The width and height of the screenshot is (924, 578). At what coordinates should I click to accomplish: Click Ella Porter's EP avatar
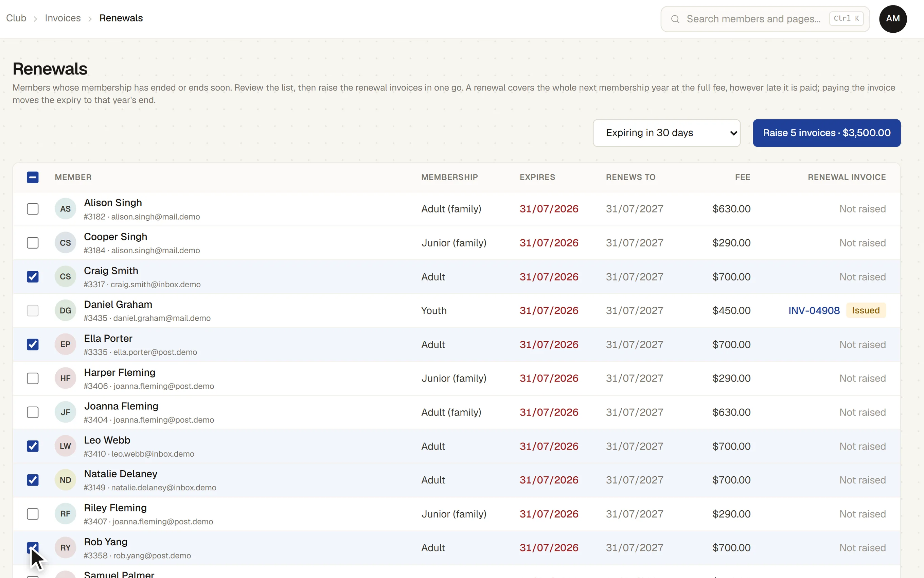pyautogui.click(x=65, y=344)
